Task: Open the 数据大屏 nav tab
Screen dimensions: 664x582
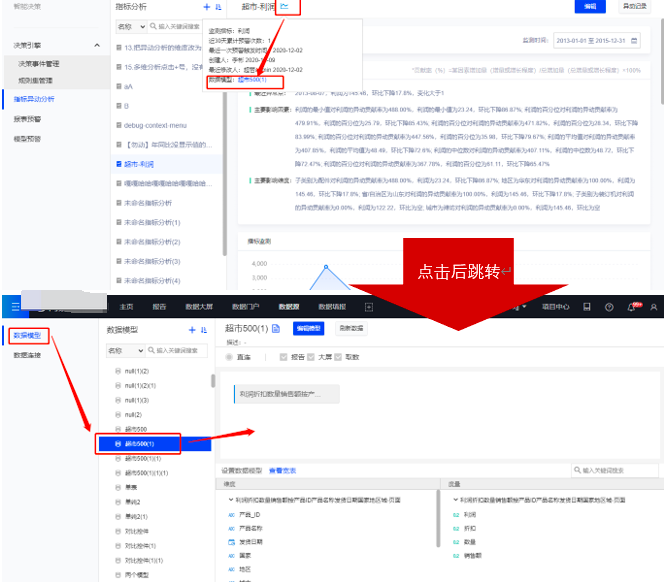Action: pos(199,307)
